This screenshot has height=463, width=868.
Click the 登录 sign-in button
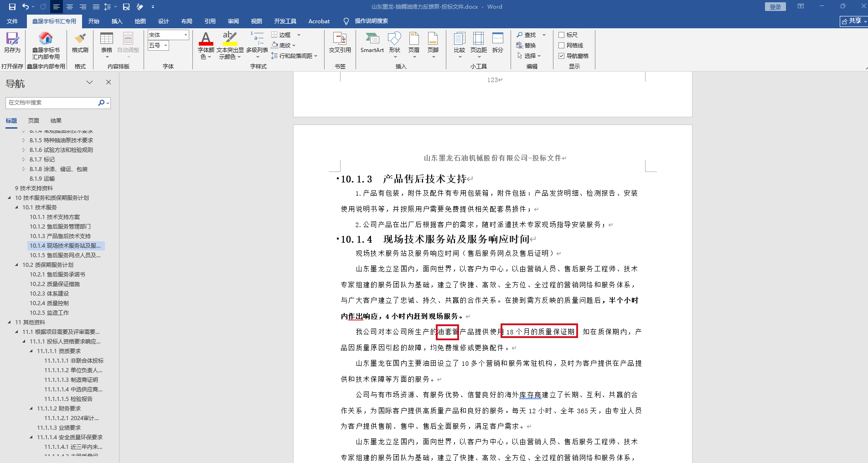775,6
